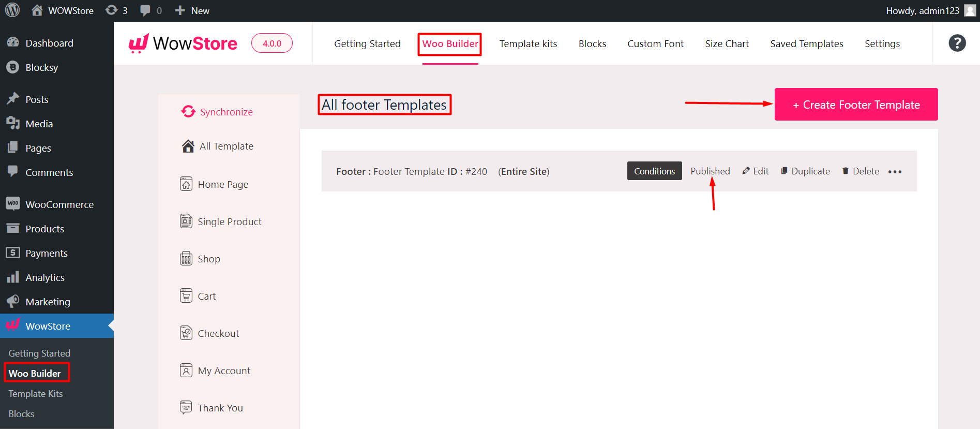Switch to Getting Started tab
Screen dimensions: 980x429
point(367,44)
